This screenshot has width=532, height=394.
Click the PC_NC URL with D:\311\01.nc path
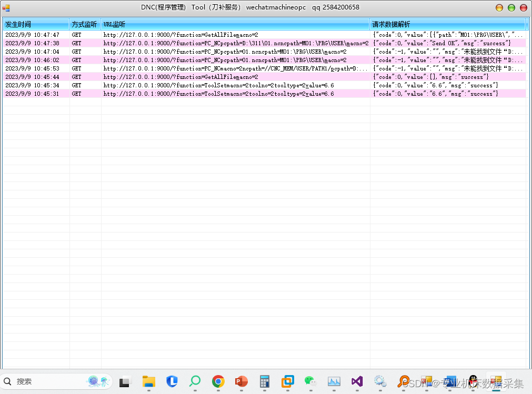236,43
